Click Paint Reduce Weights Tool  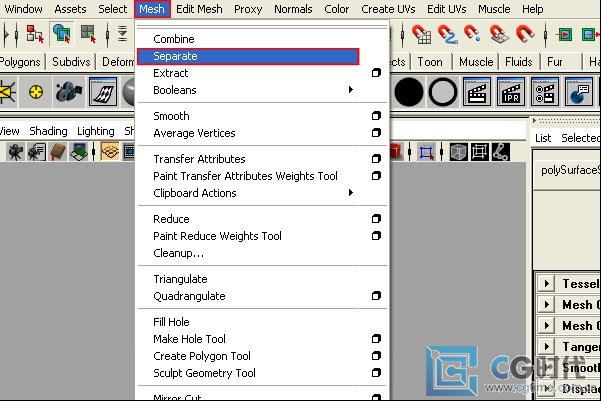(x=217, y=236)
